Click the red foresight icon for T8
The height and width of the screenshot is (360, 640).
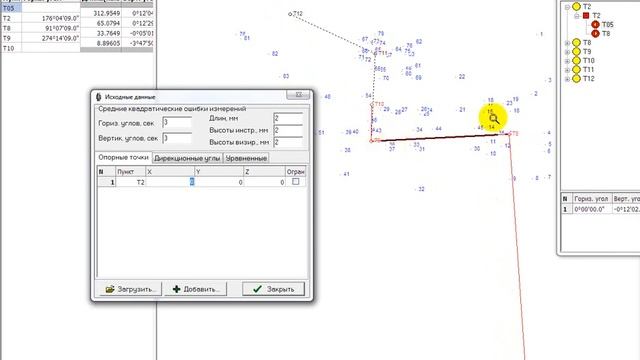coord(595,33)
